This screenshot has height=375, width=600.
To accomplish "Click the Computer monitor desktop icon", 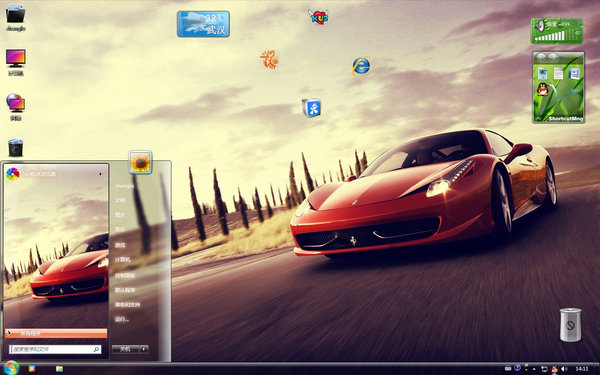I will coord(16,58).
